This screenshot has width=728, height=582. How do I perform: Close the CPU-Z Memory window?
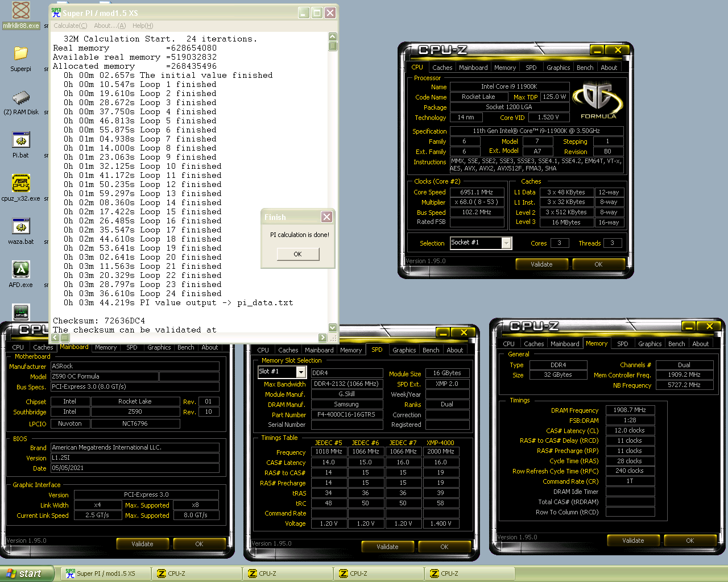[709, 326]
